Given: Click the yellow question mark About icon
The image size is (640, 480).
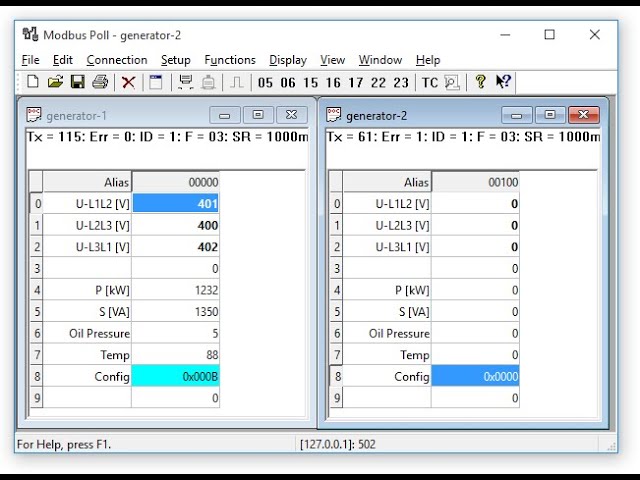Looking at the screenshot, I should 480,82.
